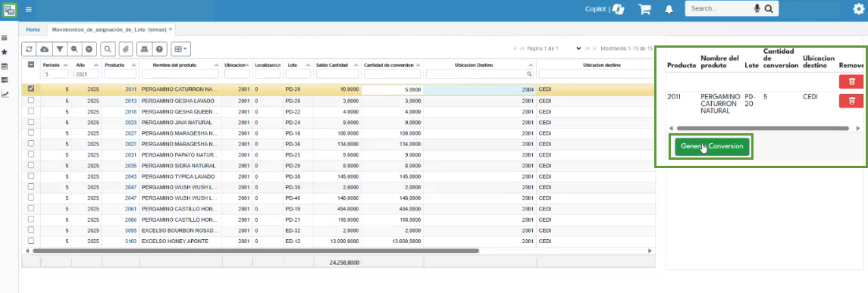Uncheck the PERGAMINO CATURRON row checkbox
Screen dimensions: 868x293
(x=31, y=89)
